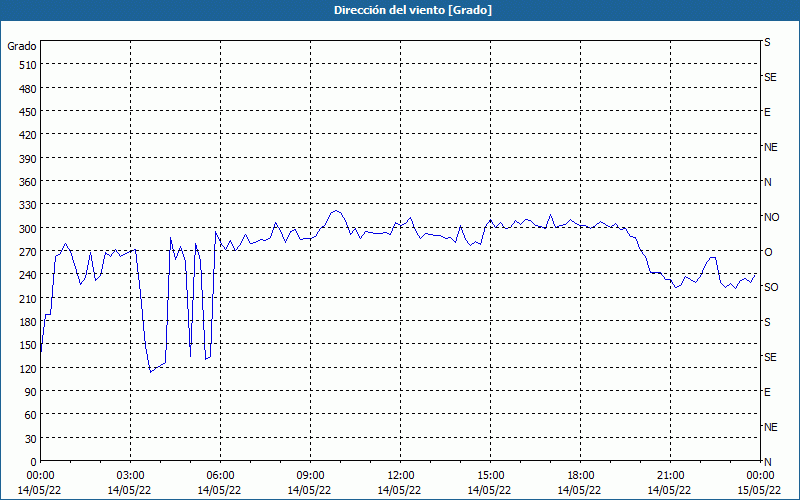800x500 pixels.
Task: Click the 'E' compass label level with 90
Action: (x=767, y=392)
